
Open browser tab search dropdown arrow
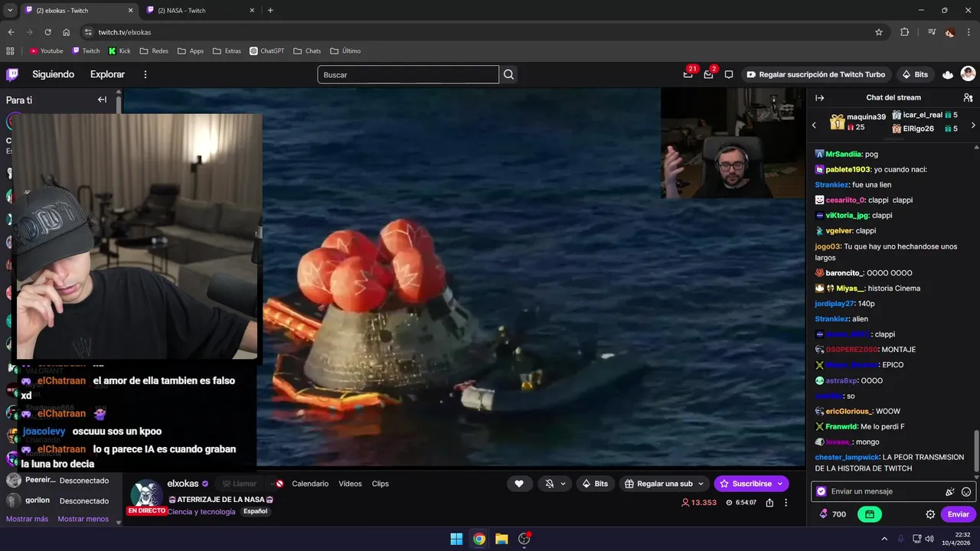[10, 10]
